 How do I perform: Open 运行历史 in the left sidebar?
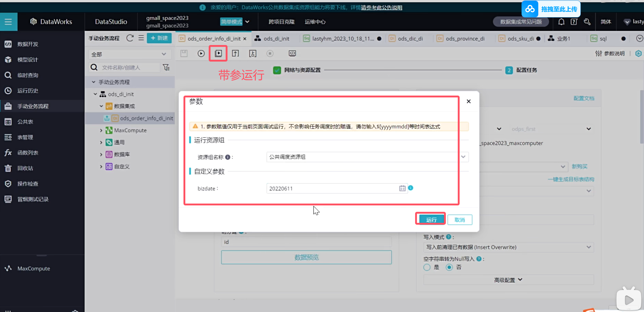(28, 90)
